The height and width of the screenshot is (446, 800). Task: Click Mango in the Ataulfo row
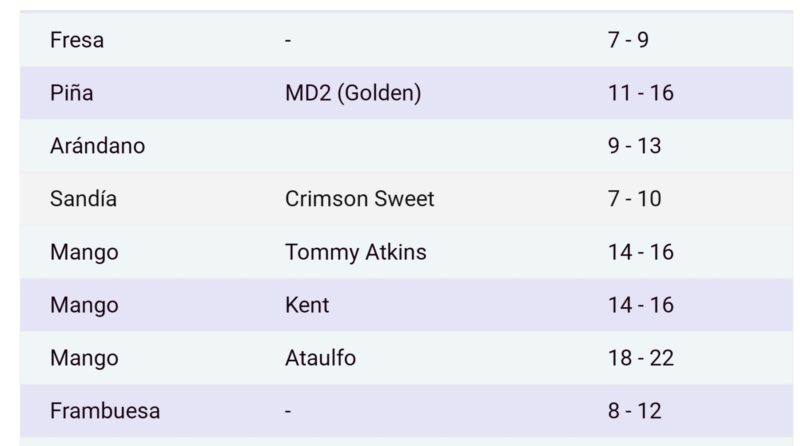click(84, 358)
